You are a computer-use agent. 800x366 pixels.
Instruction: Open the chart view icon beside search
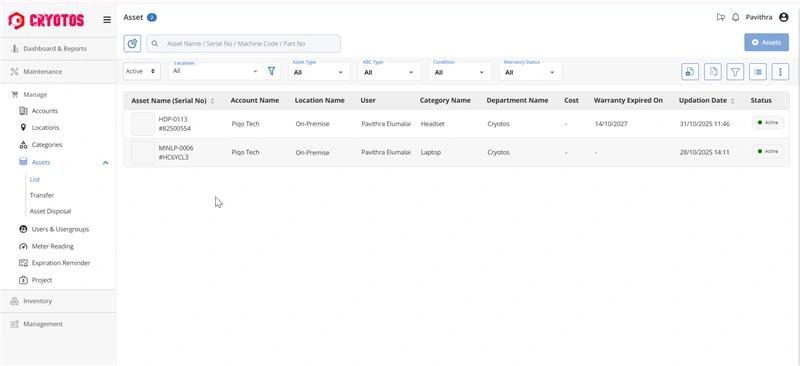pyautogui.click(x=132, y=43)
